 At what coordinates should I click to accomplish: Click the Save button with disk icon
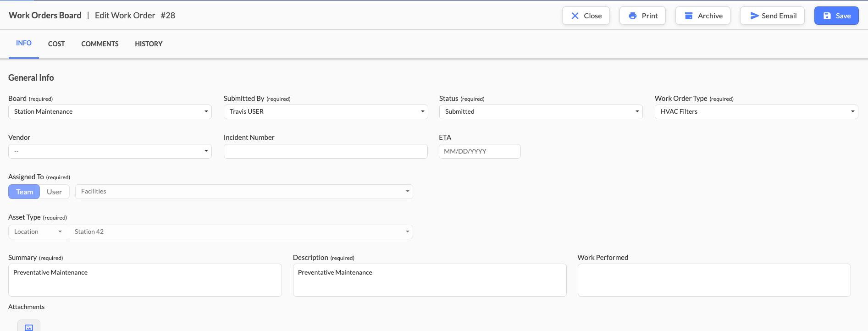(x=836, y=16)
